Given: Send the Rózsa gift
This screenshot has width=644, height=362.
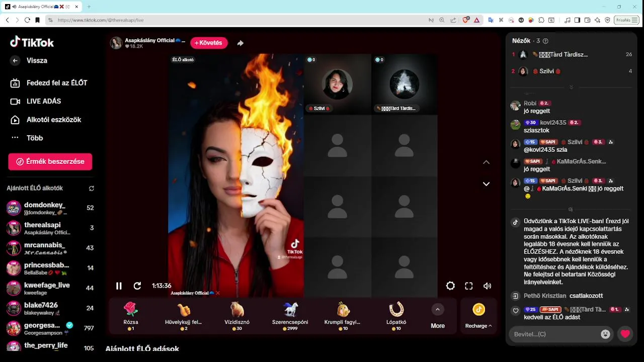Looking at the screenshot, I should pos(131,316).
